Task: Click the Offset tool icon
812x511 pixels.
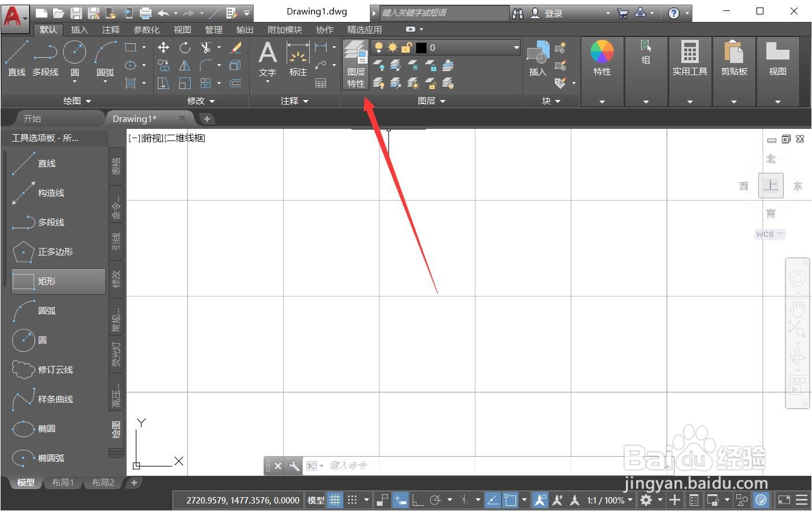Action: [x=235, y=83]
